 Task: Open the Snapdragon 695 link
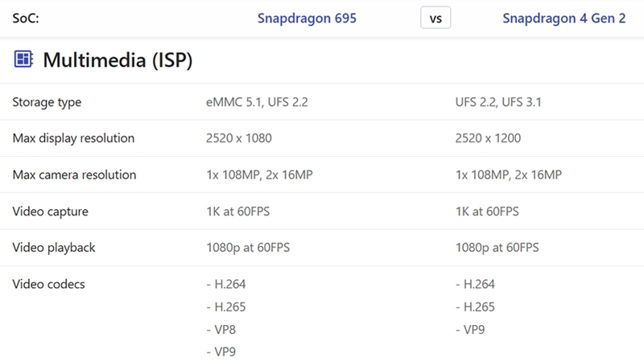coord(307,18)
